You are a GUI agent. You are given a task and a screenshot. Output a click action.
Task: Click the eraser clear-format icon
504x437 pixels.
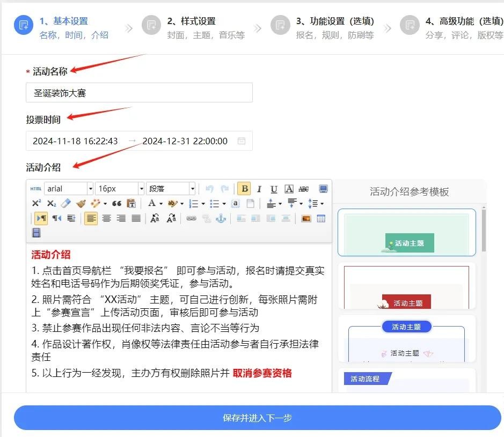[65, 203]
